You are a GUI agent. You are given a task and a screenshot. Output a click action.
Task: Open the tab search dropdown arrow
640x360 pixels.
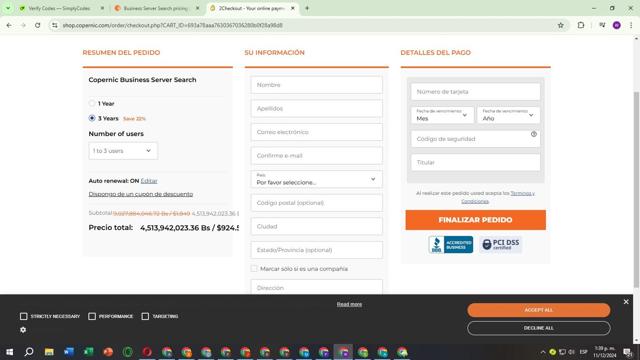[8, 8]
